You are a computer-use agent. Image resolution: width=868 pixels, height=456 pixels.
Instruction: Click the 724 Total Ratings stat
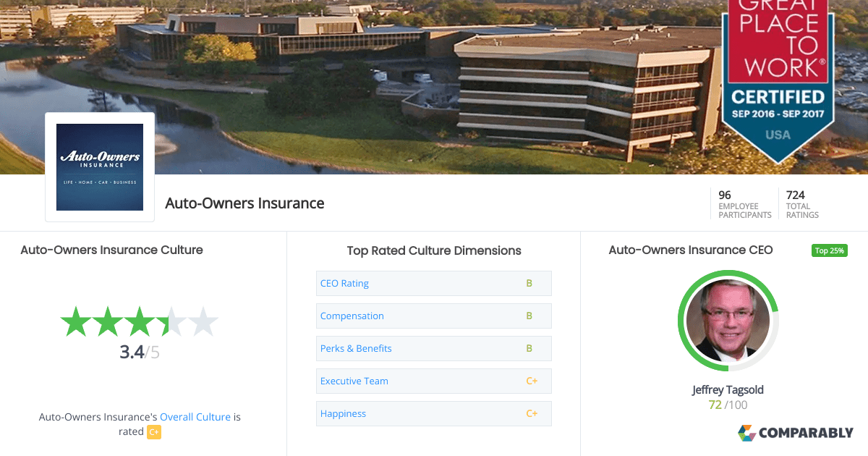[x=802, y=204]
